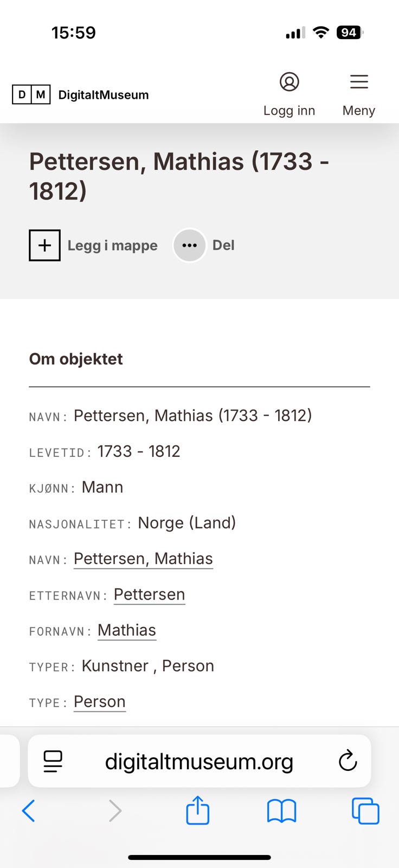Viewport: 399px width, 868px height.
Task: Tap the digitaltmuseum.org address field
Action: pos(199,762)
